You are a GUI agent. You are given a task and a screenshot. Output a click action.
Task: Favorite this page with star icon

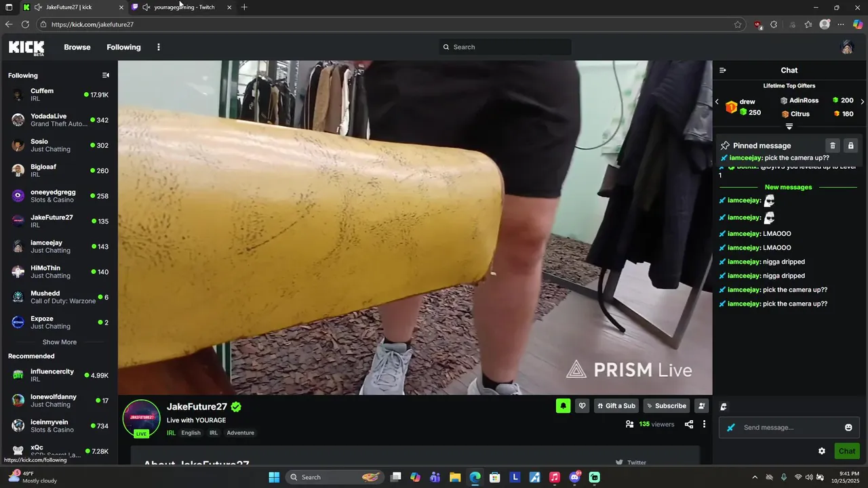(738, 24)
